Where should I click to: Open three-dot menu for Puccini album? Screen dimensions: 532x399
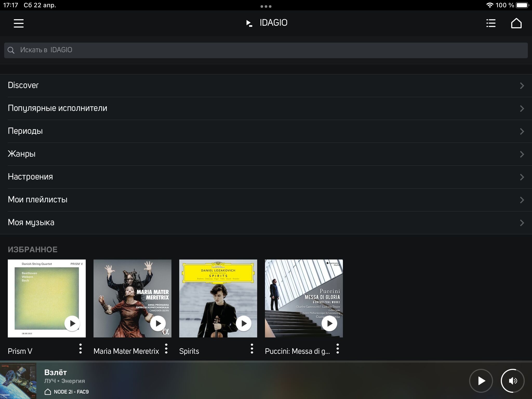pyautogui.click(x=337, y=349)
